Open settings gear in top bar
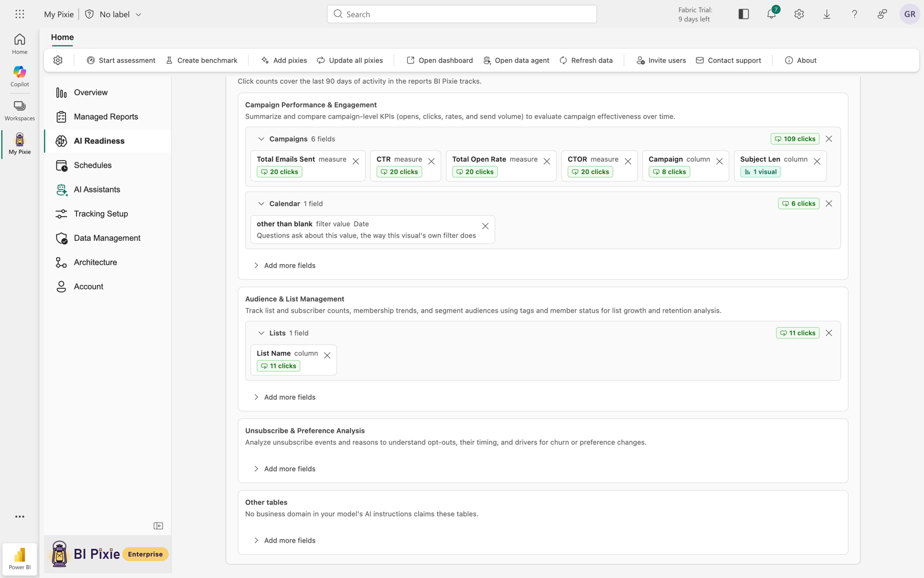This screenshot has width=924, height=578. pos(799,14)
